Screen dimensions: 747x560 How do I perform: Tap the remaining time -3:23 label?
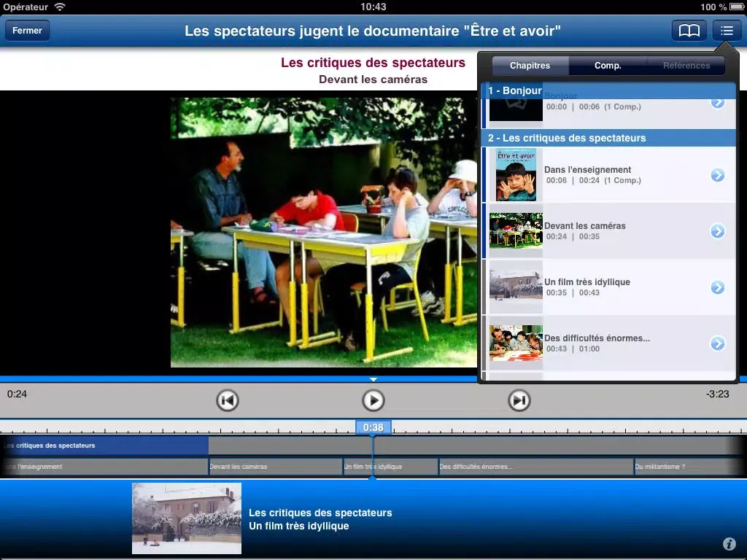718,394
